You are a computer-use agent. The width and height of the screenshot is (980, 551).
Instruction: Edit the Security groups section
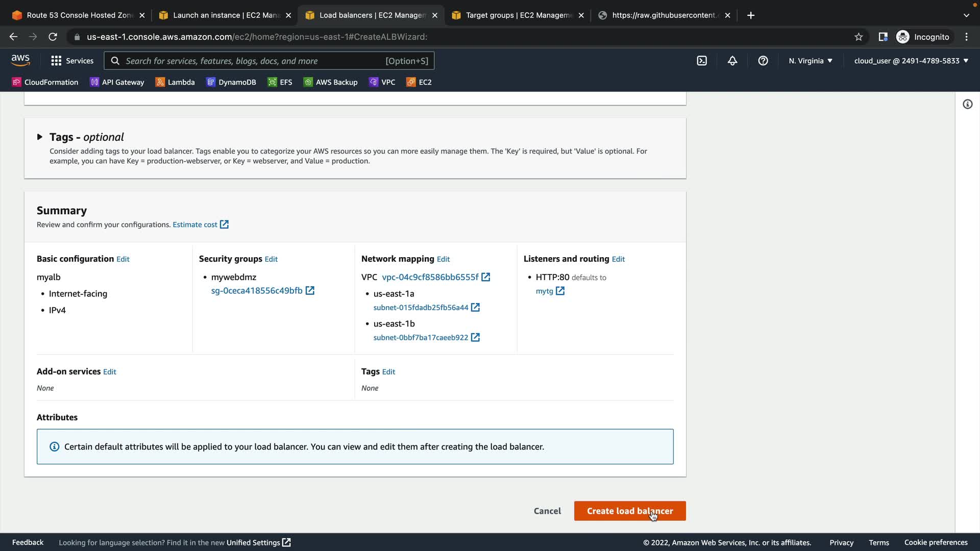[x=271, y=259]
